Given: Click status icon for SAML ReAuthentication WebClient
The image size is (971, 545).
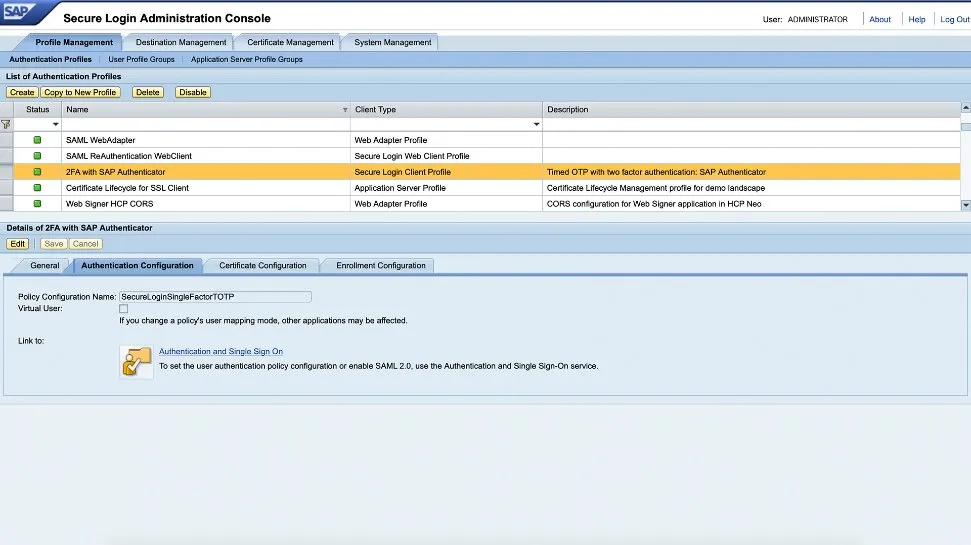Looking at the screenshot, I should click(x=37, y=156).
